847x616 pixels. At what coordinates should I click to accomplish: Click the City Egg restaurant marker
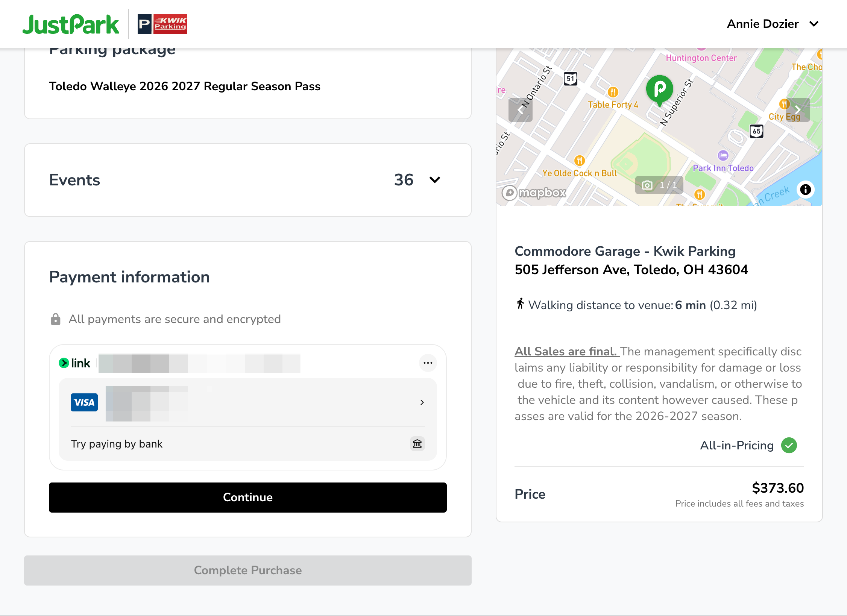[x=784, y=104]
